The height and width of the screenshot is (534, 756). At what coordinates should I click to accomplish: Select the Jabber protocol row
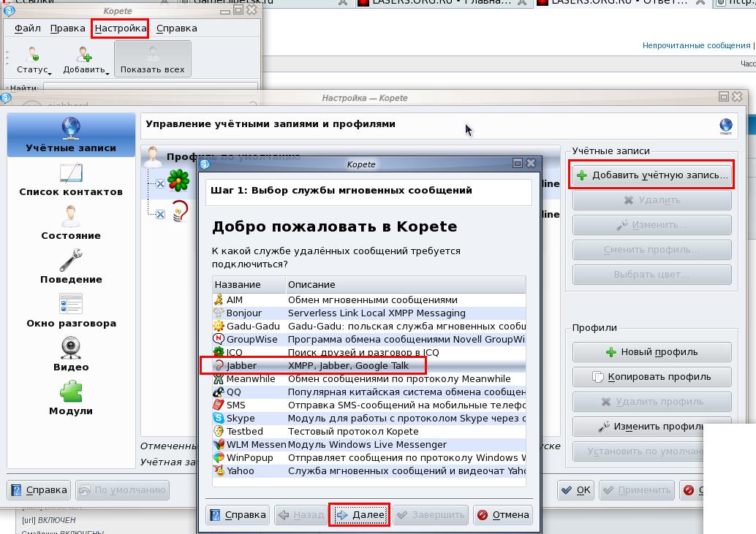(x=368, y=365)
